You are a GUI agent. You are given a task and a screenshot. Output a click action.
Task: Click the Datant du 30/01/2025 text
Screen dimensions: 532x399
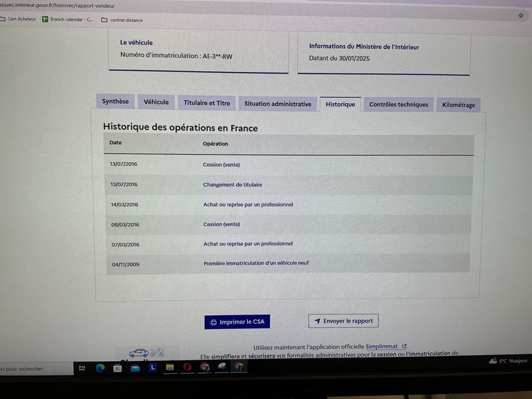(x=339, y=58)
